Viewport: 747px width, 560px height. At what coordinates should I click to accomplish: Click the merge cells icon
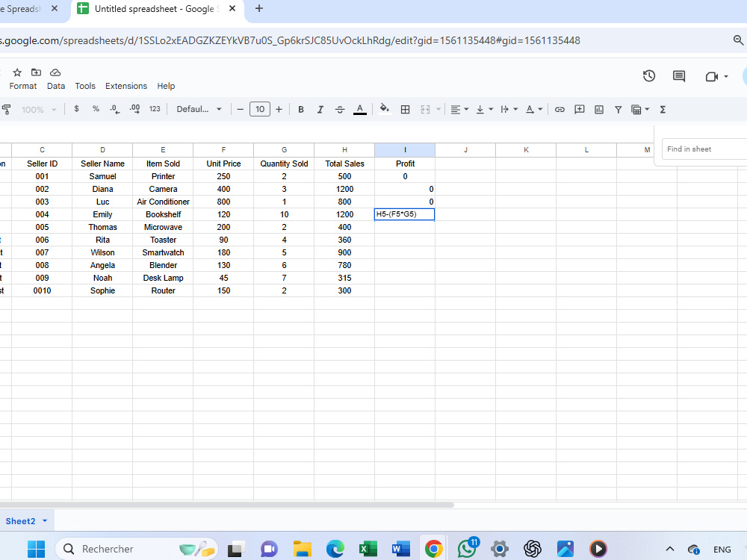point(426,110)
